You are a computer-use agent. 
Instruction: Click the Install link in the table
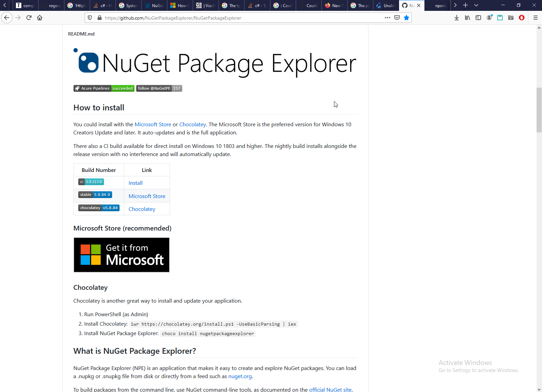click(x=135, y=183)
